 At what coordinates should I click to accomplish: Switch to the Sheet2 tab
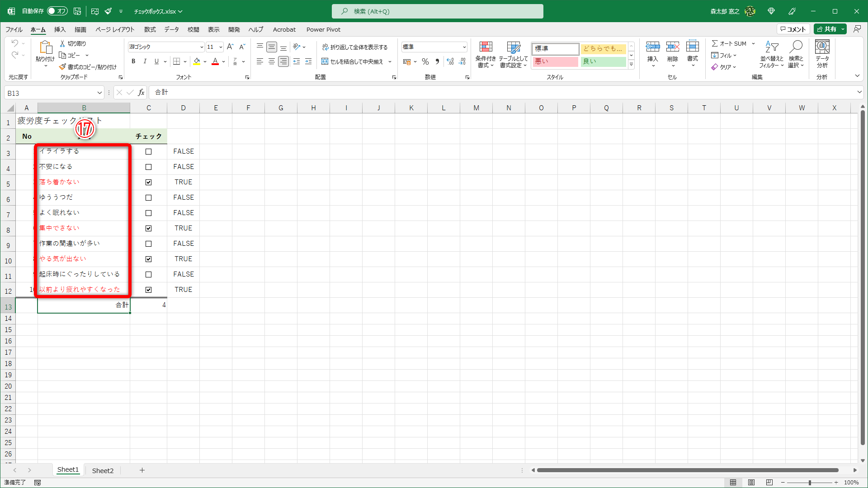coord(103,470)
